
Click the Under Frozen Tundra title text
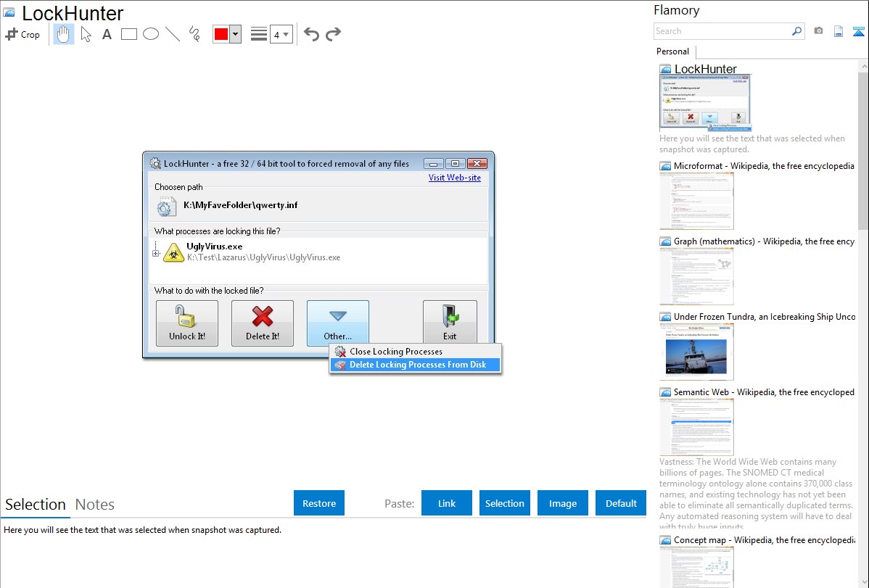[765, 316]
